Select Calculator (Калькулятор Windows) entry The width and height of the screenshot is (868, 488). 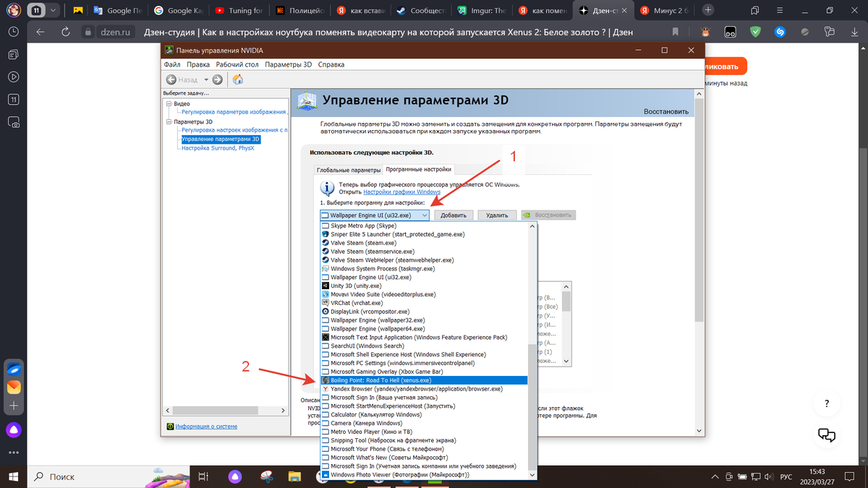(424, 415)
